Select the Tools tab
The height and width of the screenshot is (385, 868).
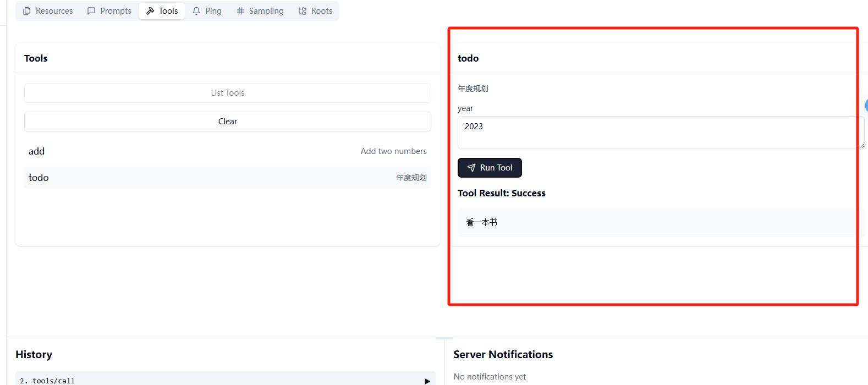click(x=162, y=11)
